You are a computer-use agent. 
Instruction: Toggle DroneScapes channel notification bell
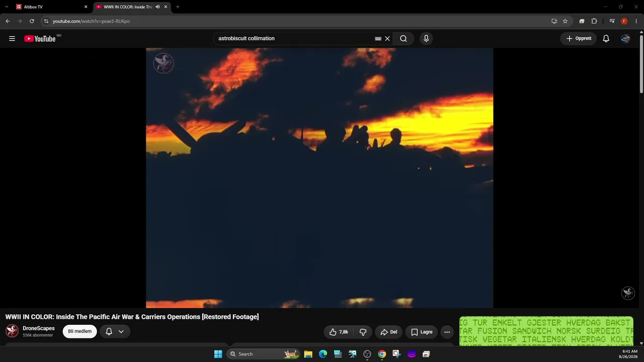109,331
